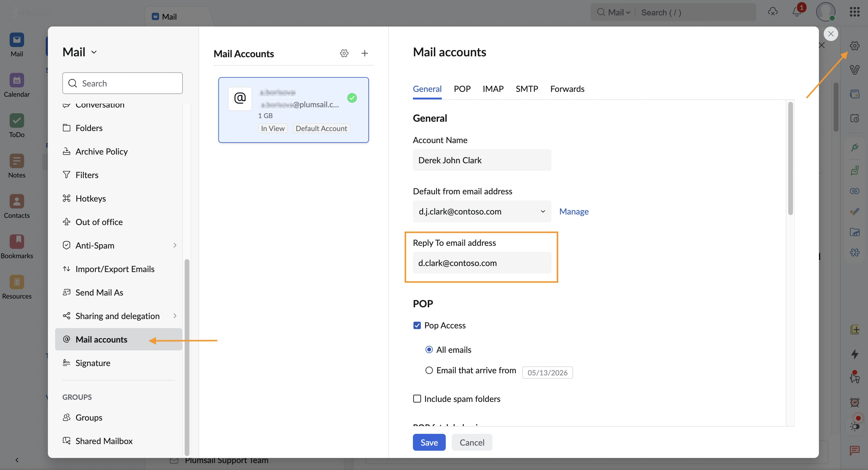
Task: Click the settings list scrollbar
Action: (187, 357)
